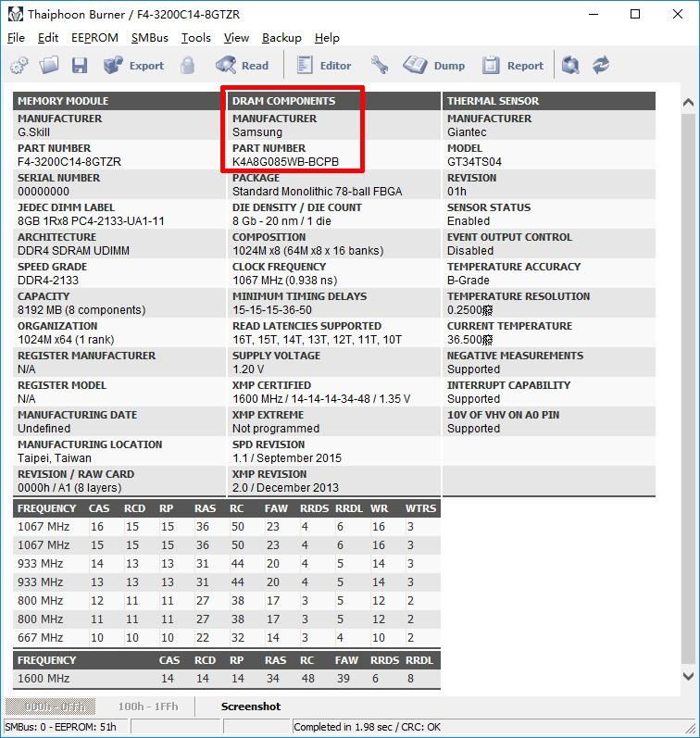Click XMP revision 2.0 / December 2013
Viewport: 700px width, 738px height.
(x=285, y=488)
